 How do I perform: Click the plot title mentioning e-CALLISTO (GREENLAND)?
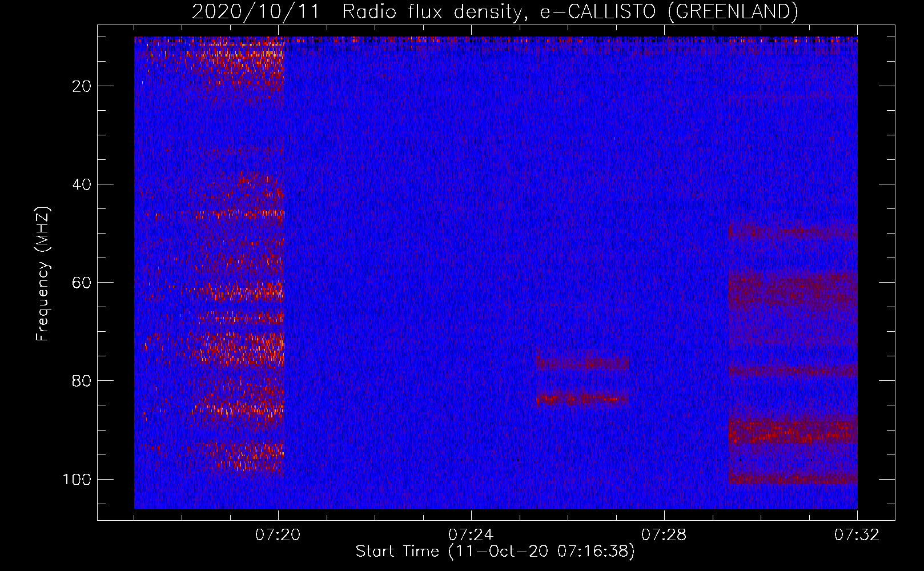(x=495, y=11)
